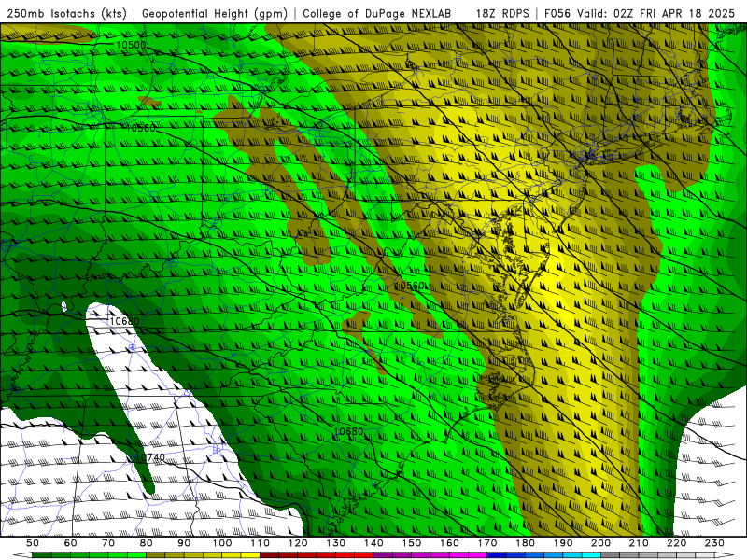Click the 'College of DuPage NEXLAB' text
Viewport: 747px width, 560px height.
point(376,14)
